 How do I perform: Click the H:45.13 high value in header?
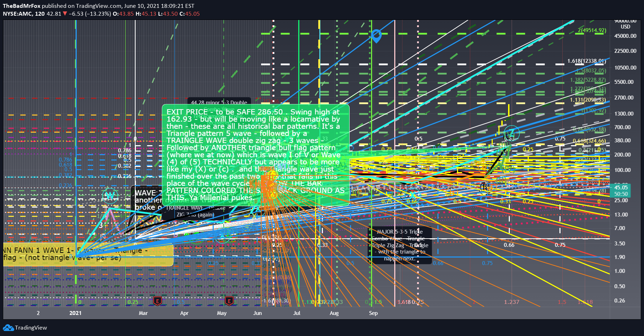[x=146, y=14]
